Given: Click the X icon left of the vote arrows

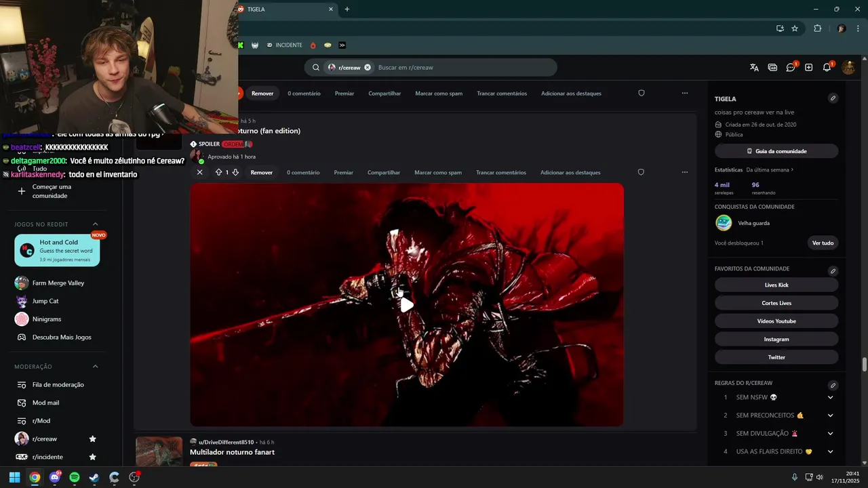Looking at the screenshot, I should coord(199,172).
